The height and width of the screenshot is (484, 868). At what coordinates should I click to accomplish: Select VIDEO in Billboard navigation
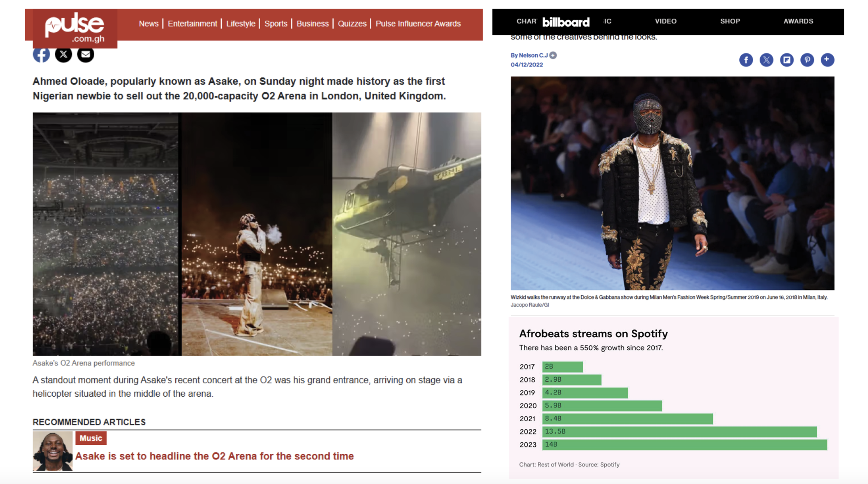coord(665,21)
